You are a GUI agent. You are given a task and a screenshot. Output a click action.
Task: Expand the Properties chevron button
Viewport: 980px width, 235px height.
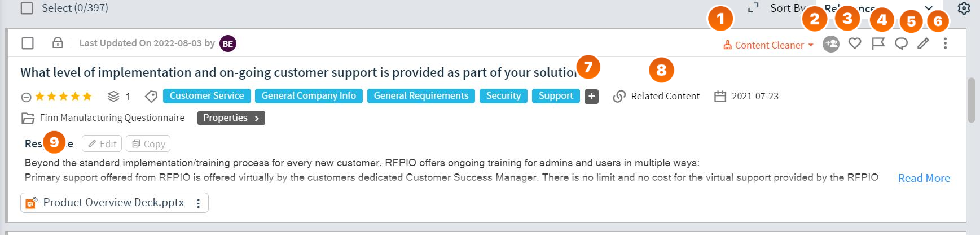[x=231, y=118]
